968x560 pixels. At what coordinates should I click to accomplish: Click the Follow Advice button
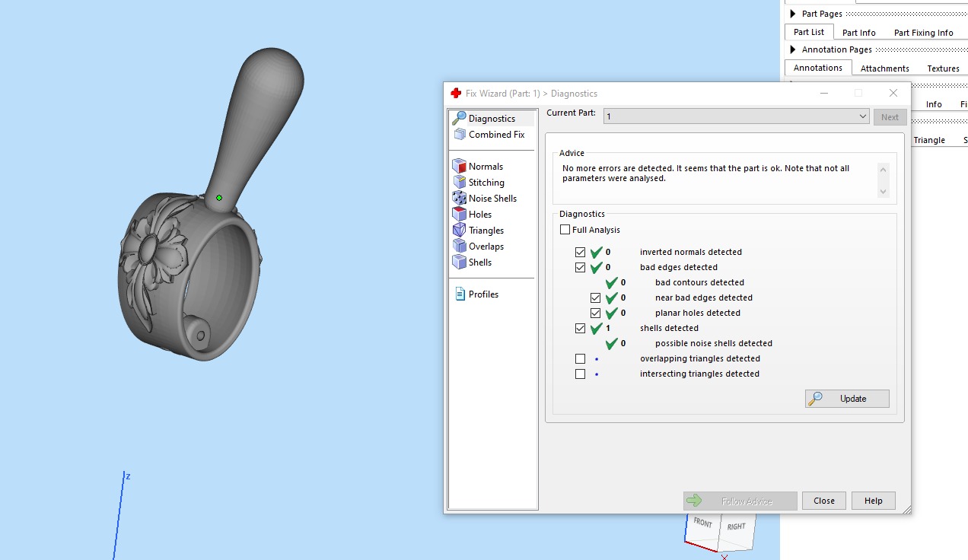(x=740, y=501)
